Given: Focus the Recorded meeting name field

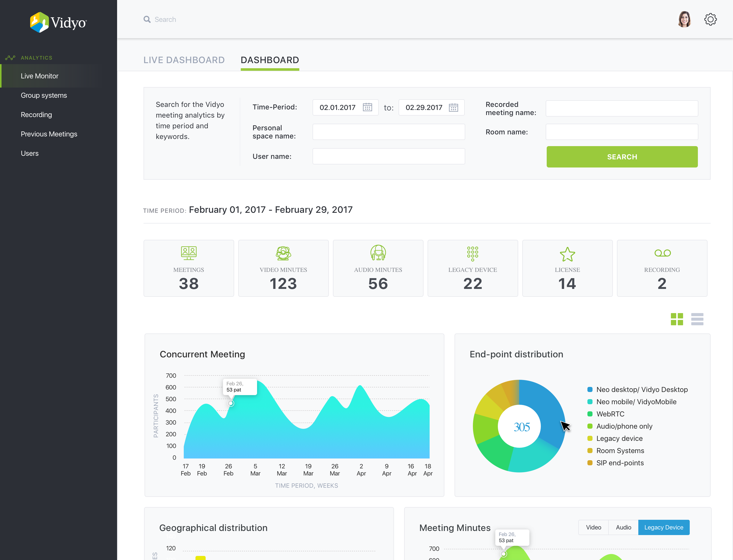Looking at the screenshot, I should point(622,108).
